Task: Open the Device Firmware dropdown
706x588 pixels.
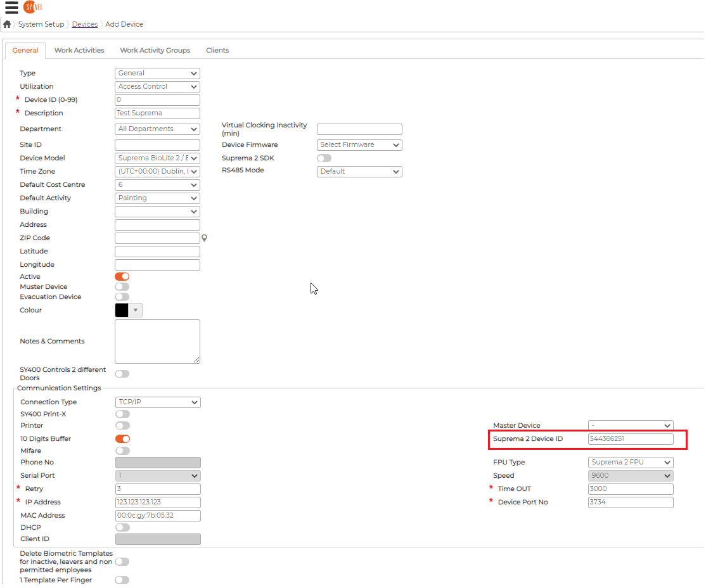Action: (x=359, y=144)
